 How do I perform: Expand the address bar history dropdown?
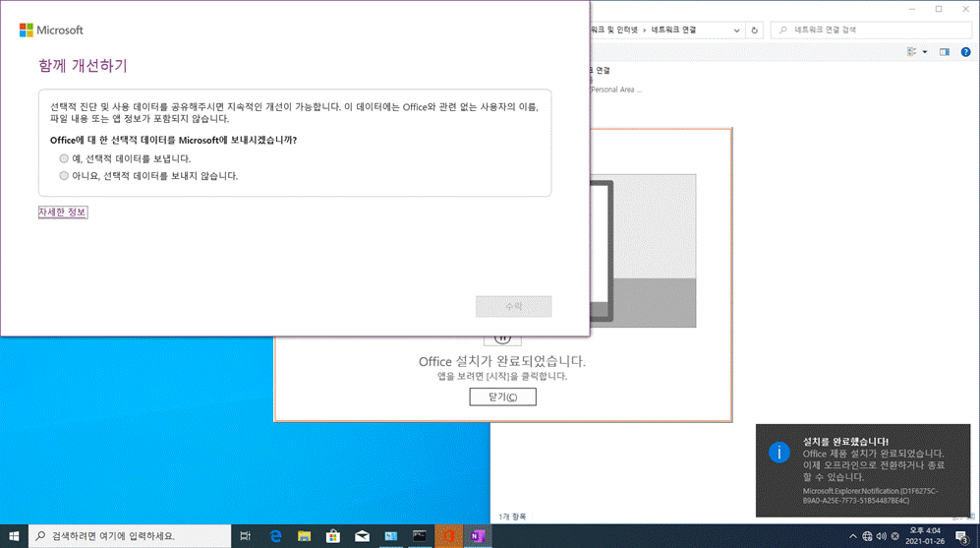click(736, 30)
